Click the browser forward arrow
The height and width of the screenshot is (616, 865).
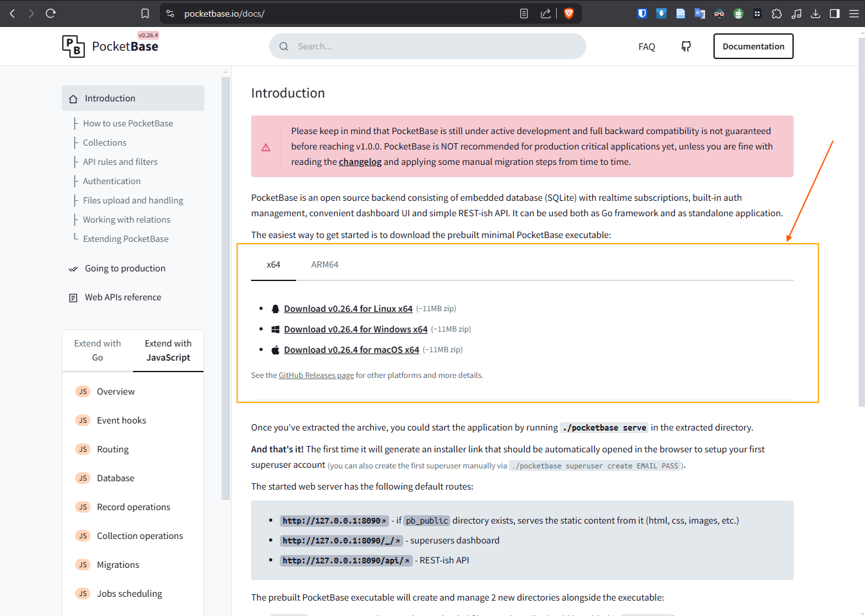31,13
